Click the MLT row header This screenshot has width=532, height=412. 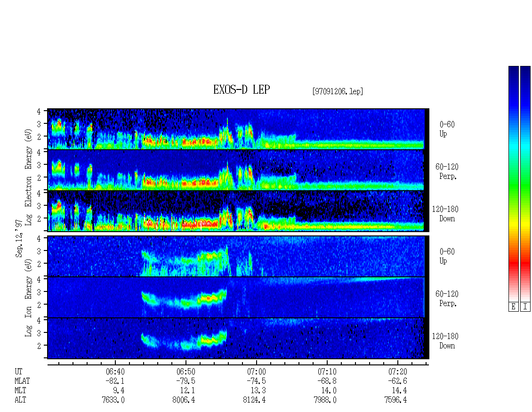coord(20,391)
